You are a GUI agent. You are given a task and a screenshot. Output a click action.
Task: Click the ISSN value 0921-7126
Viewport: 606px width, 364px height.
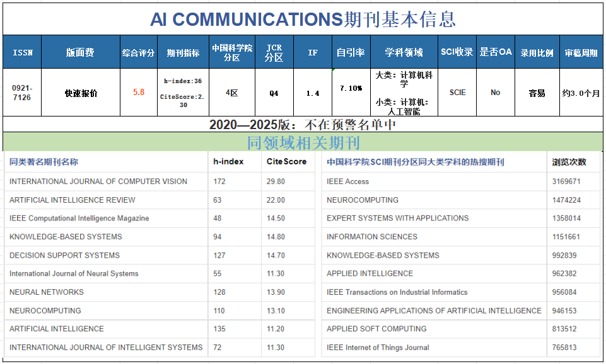22,93
